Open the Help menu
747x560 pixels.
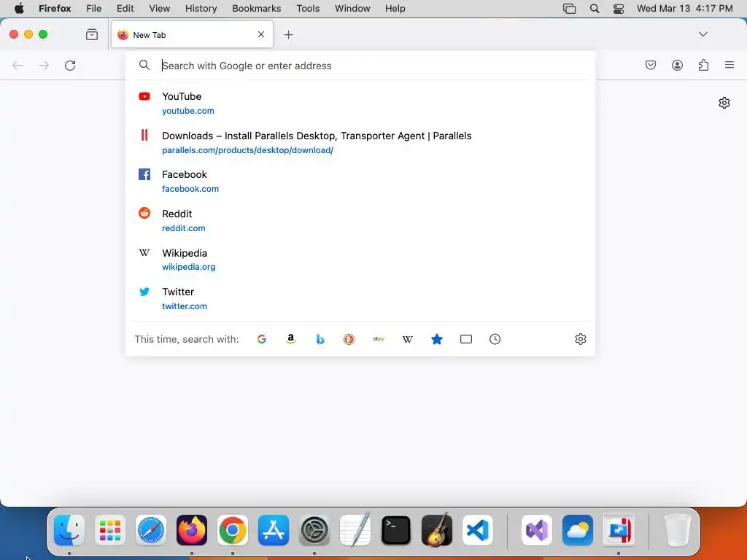[x=395, y=8]
